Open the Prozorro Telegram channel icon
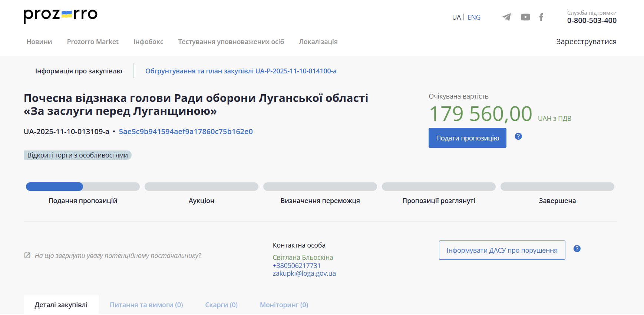The height and width of the screenshot is (315, 644). point(506,17)
